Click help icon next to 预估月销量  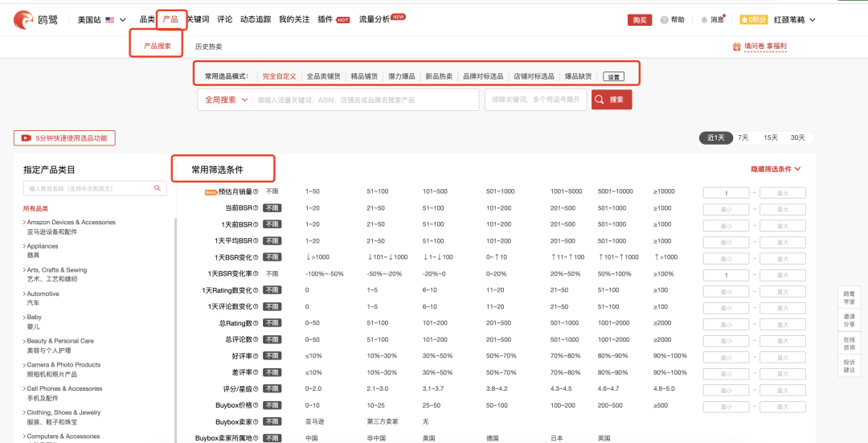[256, 192]
